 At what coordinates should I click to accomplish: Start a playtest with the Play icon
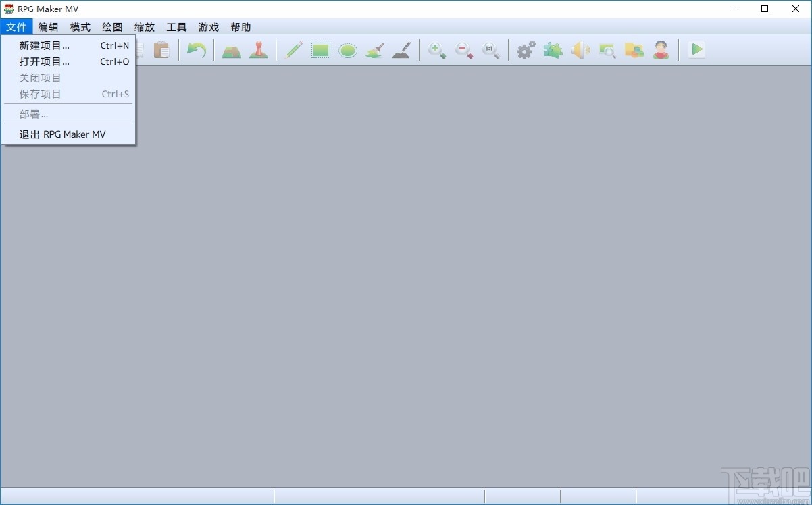coord(696,49)
